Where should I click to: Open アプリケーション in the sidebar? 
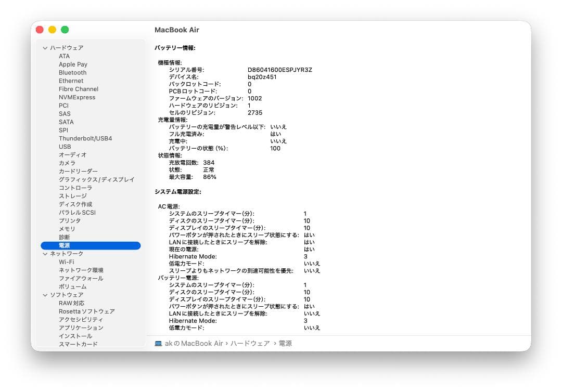click(x=81, y=328)
